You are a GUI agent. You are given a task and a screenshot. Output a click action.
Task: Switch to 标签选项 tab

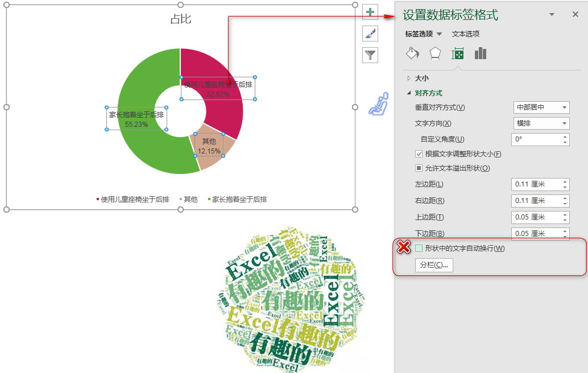pyautogui.click(x=419, y=34)
